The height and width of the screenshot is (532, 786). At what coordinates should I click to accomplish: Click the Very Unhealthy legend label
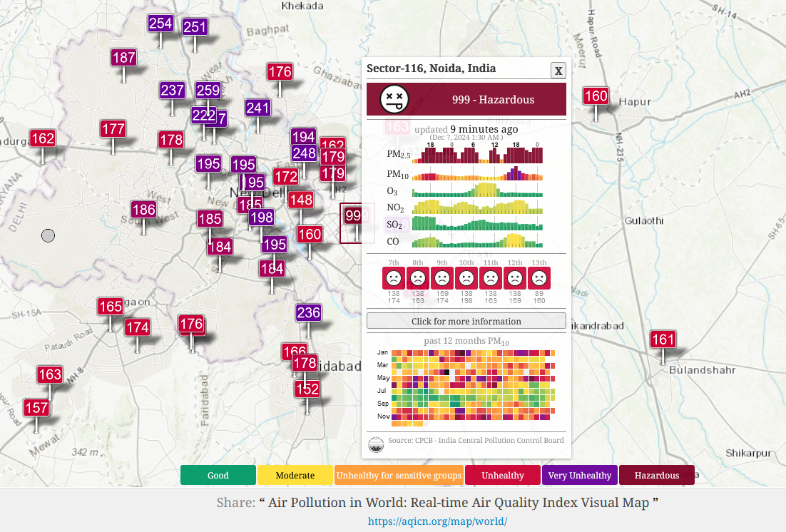[579, 476]
